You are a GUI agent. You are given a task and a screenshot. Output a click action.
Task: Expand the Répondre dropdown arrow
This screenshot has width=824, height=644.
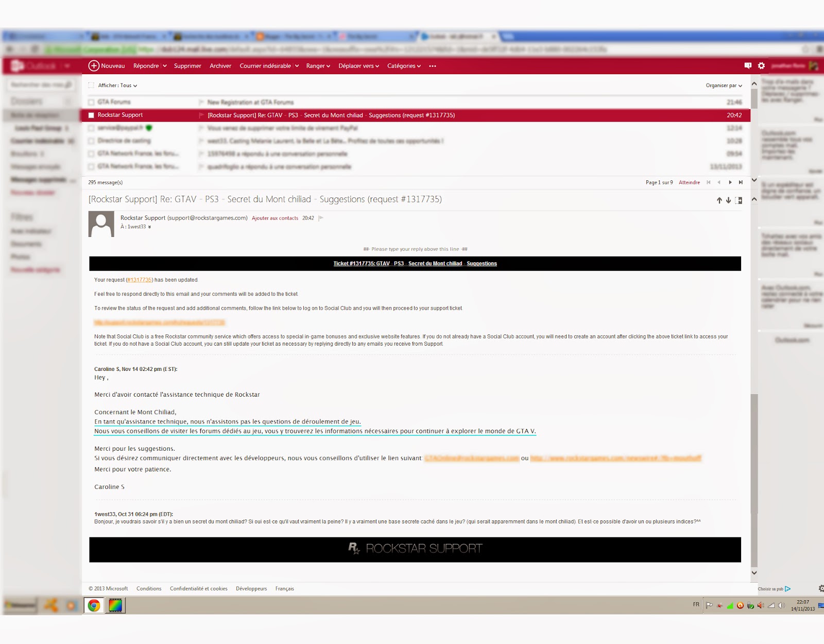pos(165,66)
